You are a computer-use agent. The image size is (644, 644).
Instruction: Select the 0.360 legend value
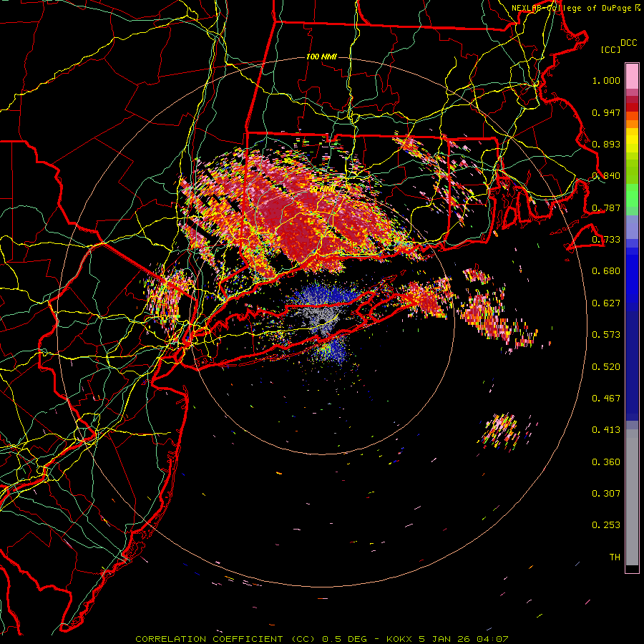[x=606, y=462]
